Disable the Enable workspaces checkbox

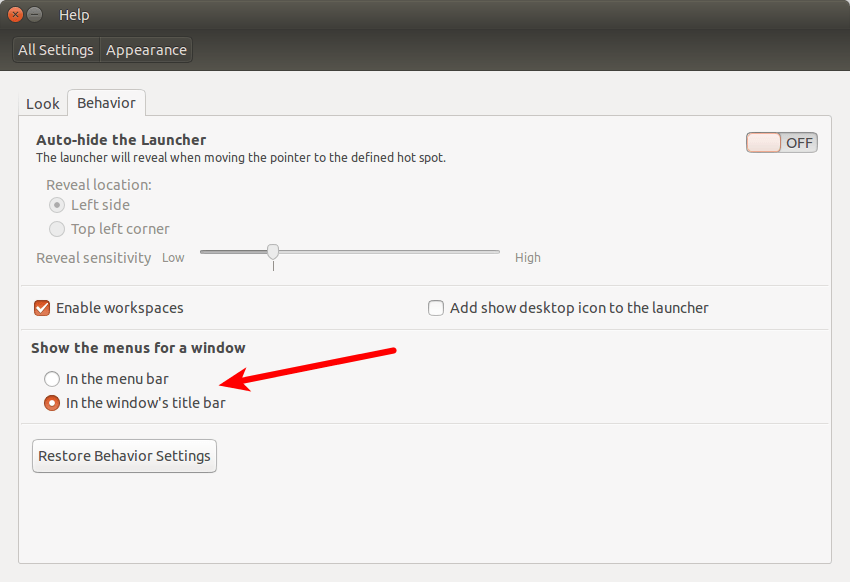pos(43,308)
